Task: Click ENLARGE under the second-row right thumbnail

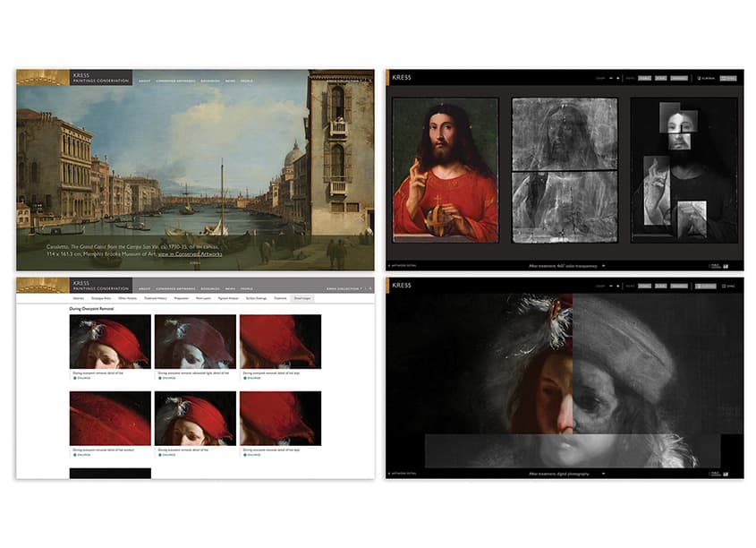Action: point(252,455)
